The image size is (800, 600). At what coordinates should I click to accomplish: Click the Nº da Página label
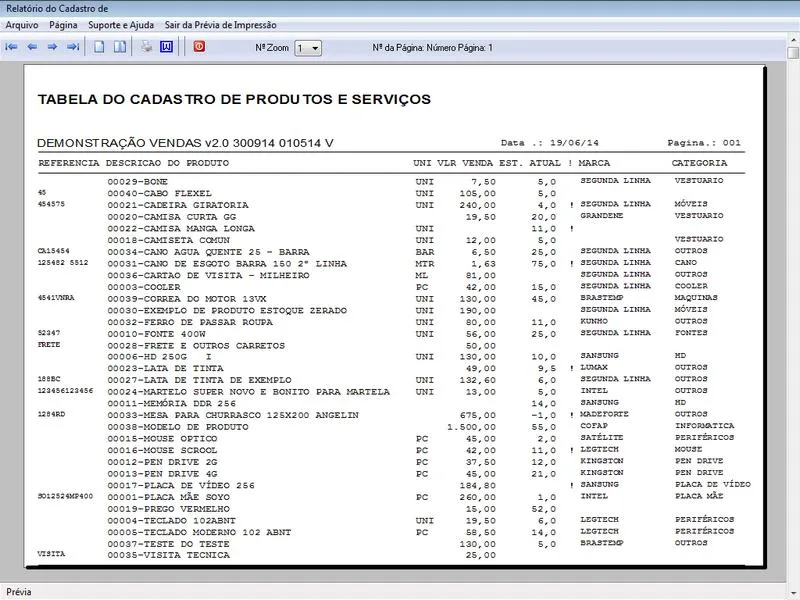432,47
